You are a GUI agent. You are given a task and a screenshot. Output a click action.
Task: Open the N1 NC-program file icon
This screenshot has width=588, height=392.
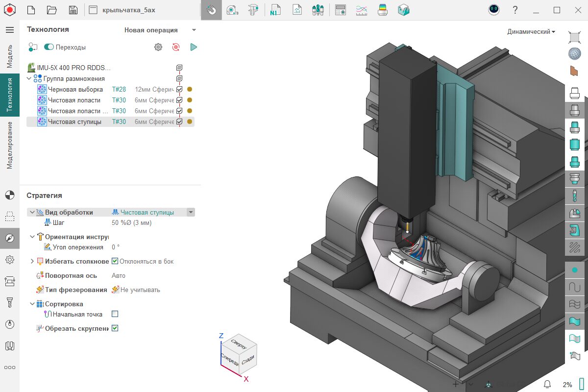click(x=275, y=10)
